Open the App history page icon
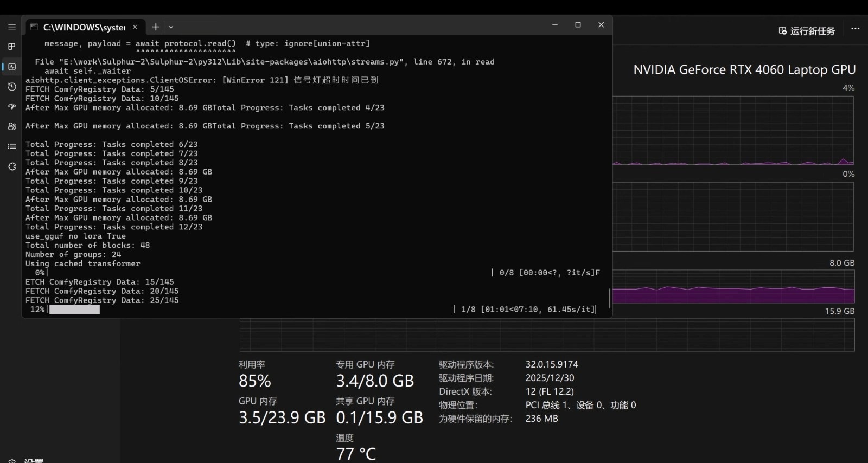This screenshot has height=463, width=868. tap(12, 87)
